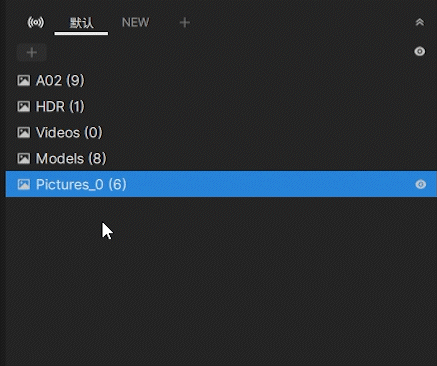Click the A02 folder image icon
The width and height of the screenshot is (437, 366).
click(x=24, y=80)
